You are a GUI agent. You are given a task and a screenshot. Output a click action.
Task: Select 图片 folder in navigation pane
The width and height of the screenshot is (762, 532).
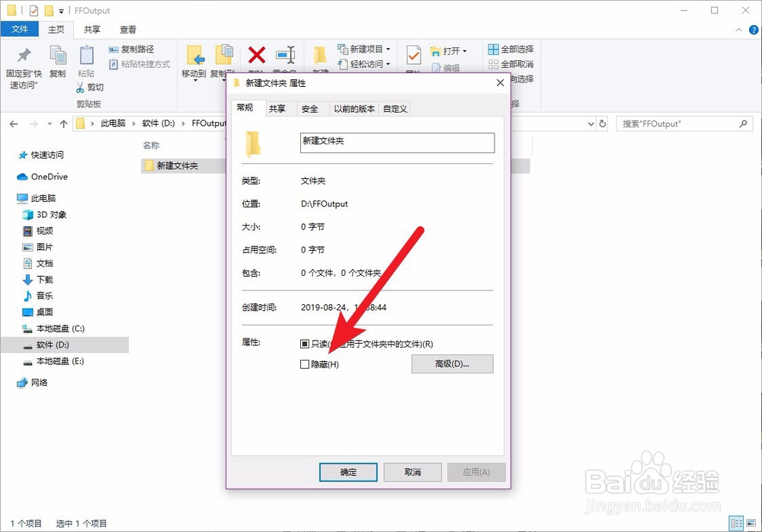click(38, 247)
